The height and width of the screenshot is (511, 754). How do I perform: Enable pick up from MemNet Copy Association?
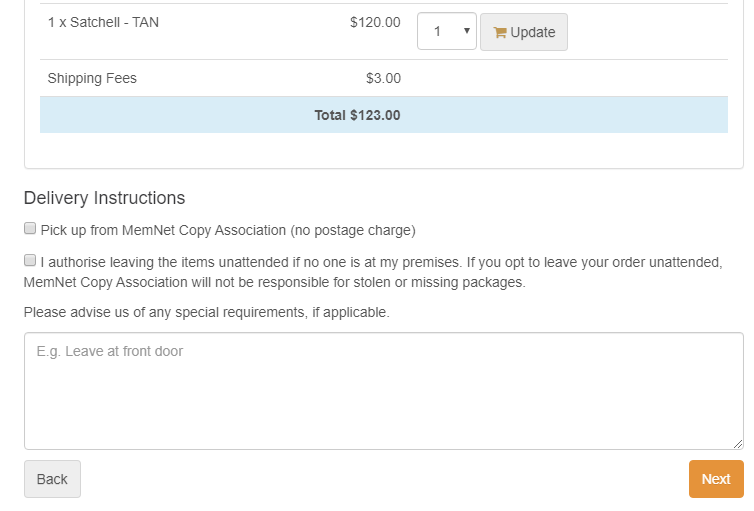[30, 229]
